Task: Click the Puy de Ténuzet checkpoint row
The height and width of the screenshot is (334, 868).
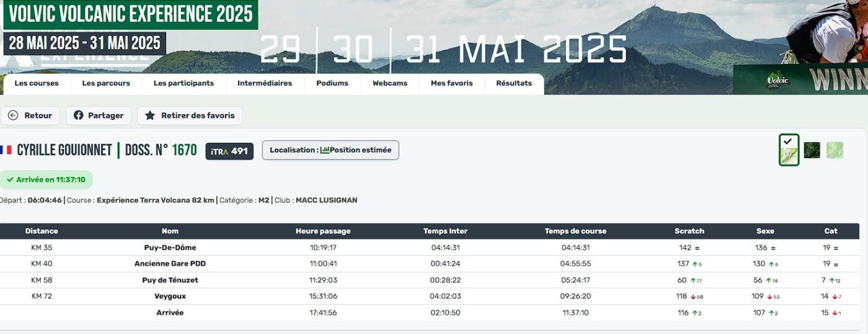Action: point(170,280)
